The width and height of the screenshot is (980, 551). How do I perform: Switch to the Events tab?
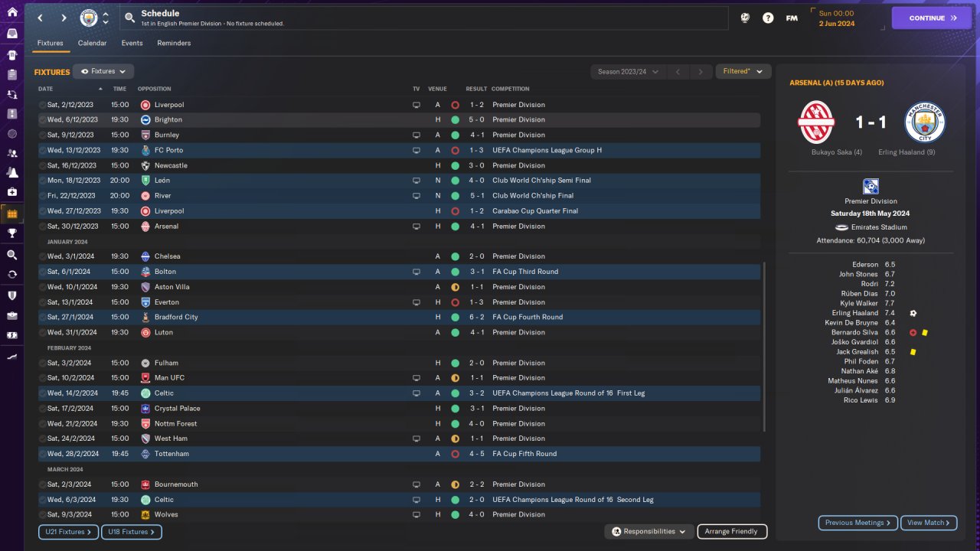point(132,43)
